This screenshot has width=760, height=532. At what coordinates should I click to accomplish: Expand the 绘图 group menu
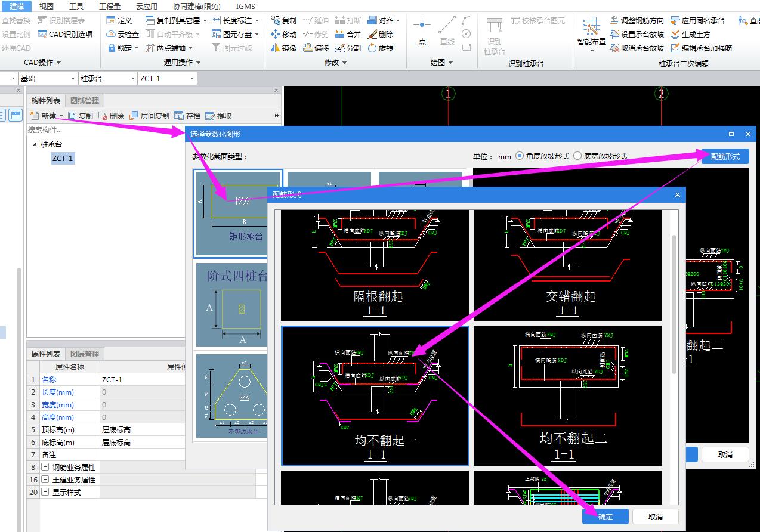[441, 62]
